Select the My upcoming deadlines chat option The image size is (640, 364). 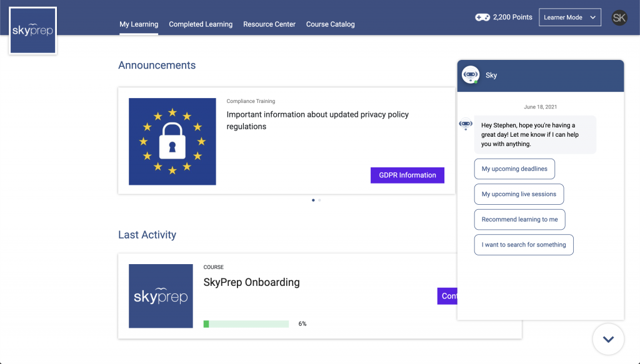tap(514, 169)
